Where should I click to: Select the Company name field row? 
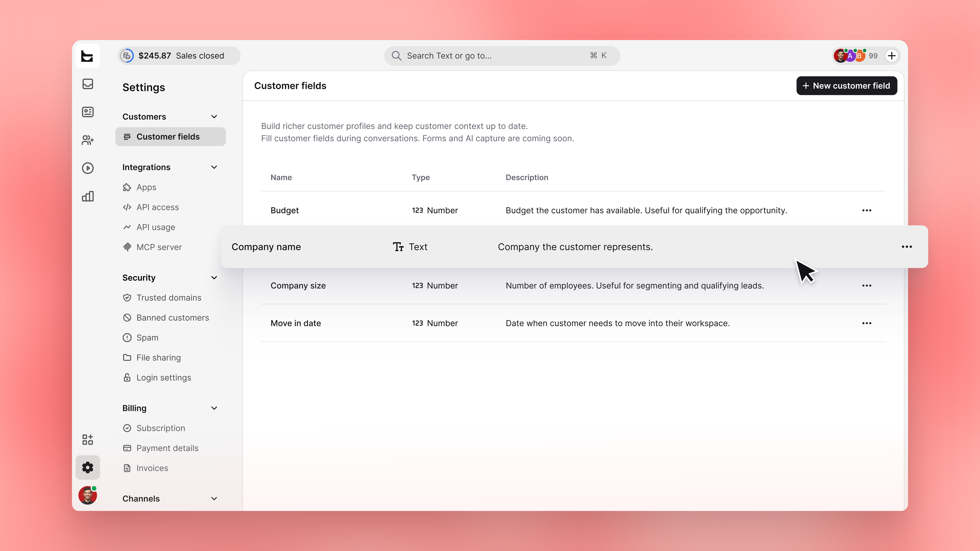click(574, 247)
